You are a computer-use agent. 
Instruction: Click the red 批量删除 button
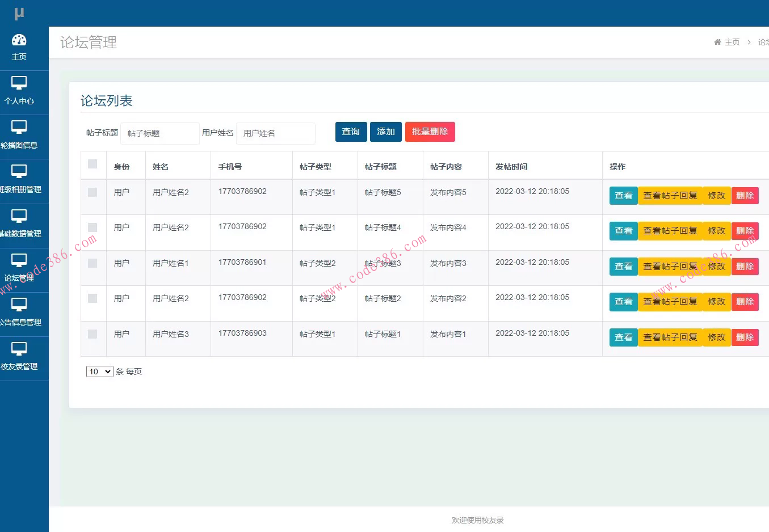tap(430, 132)
